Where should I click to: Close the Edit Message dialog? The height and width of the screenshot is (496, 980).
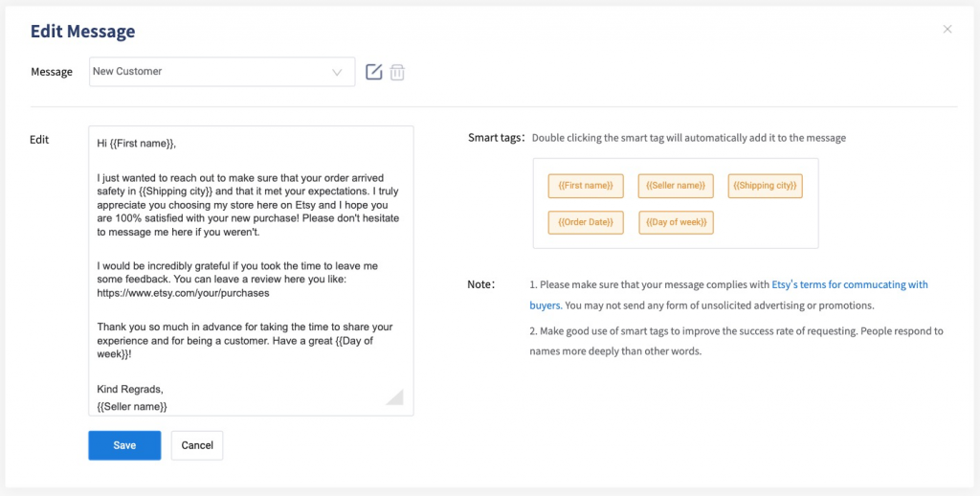947,30
